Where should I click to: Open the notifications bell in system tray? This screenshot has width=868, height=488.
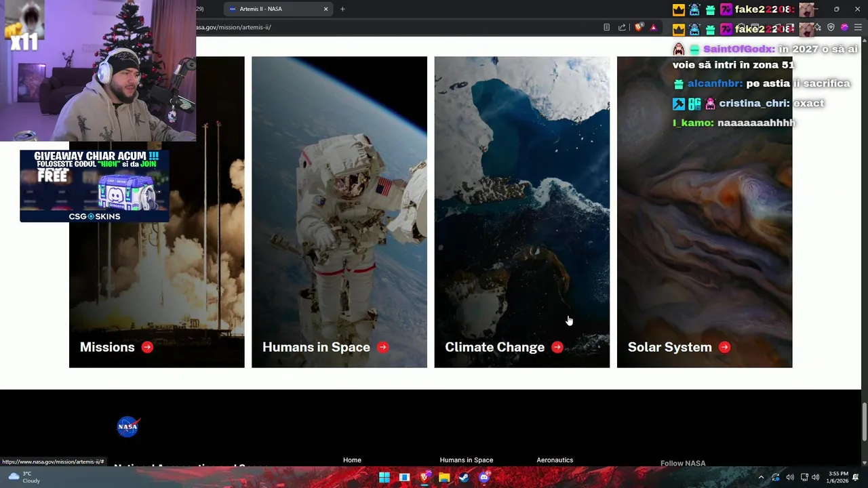coord(856,477)
